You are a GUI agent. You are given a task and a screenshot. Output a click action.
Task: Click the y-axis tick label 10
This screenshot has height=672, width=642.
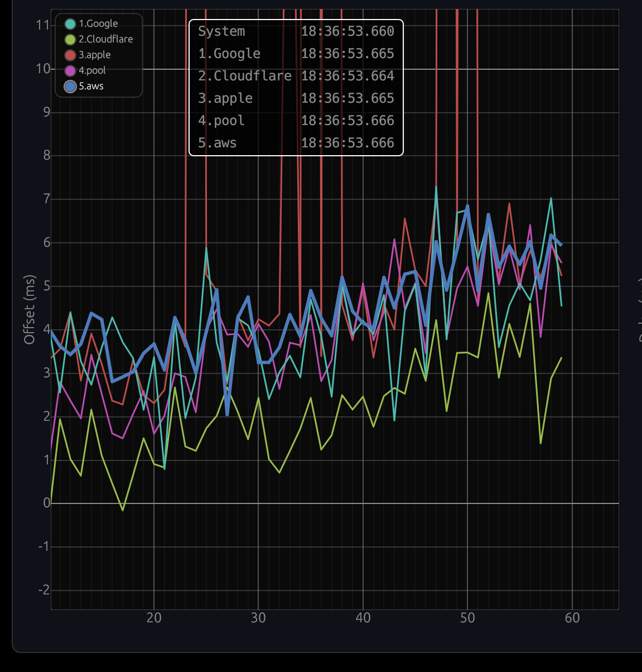[x=43, y=69]
